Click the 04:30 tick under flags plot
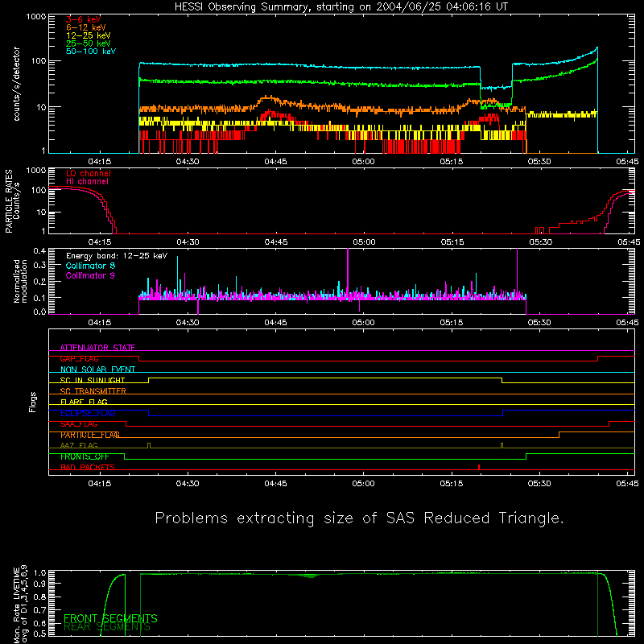Image resolution: width=644 pixels, height=644 pixels. point(188,484)
